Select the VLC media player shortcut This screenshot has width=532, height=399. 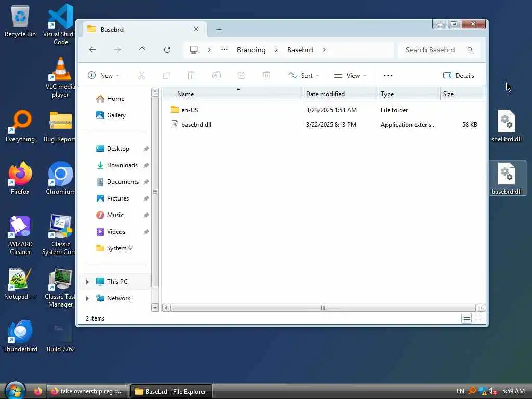(x=60, y=77)
